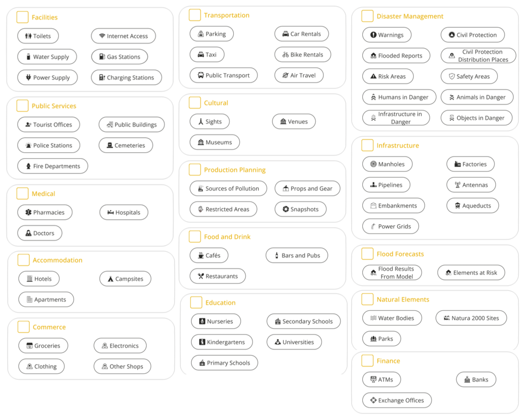Screen dimensions: 525x420
Task: Click the tent icon on Campsites
Action: (111, 279)
